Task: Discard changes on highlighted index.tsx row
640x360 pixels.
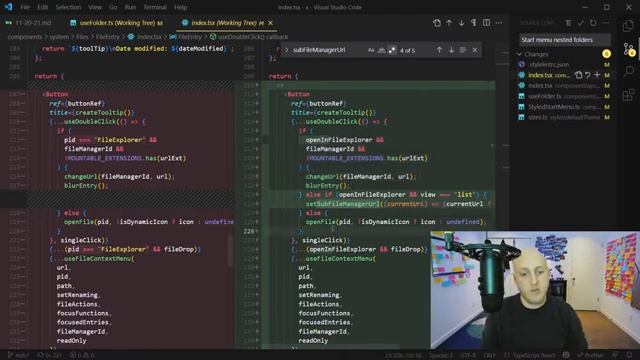Action: tap(588, 75)
